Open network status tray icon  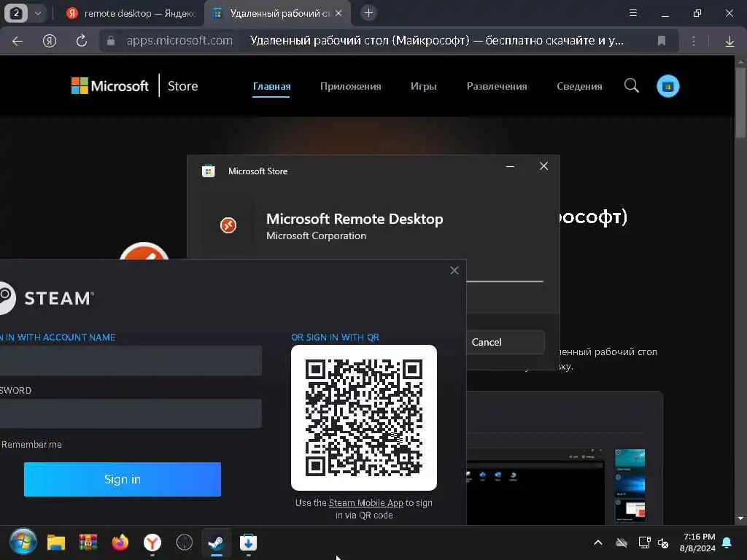click(644, 542)
